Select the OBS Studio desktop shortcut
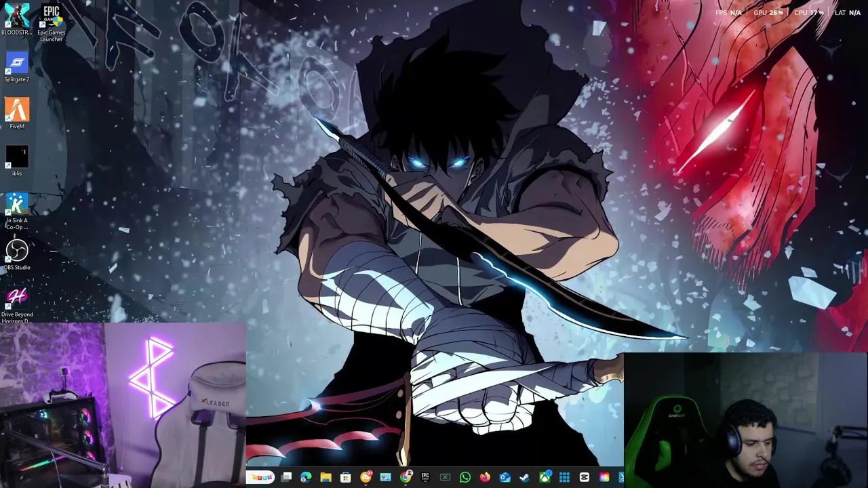The width and height of the screenshot is (868, 488). [17, 255]
